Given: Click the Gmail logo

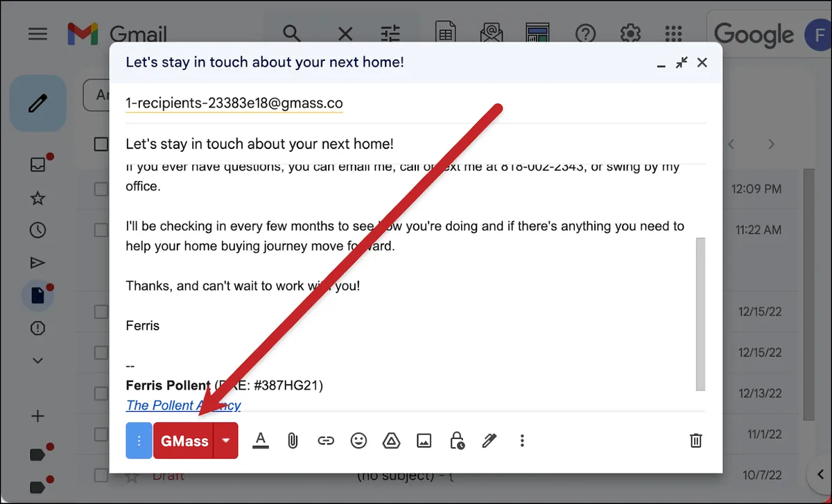Looking at the screenshot, I should pyautogui.click(x=117, y=34).
